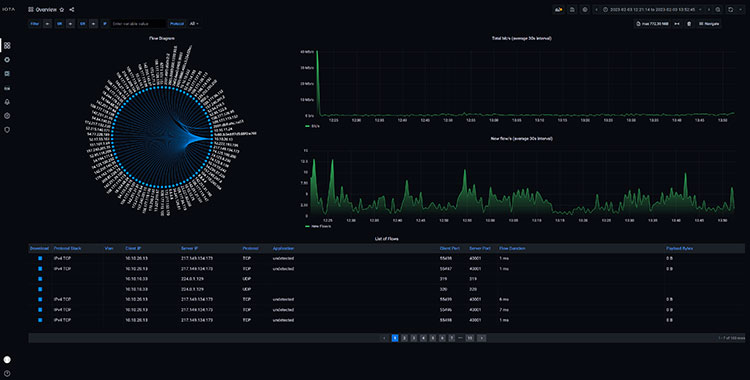Click the Overview dashboard grid icon
Image resolution: width=750 pixels, height=380 pixels.
click(x=31, y=10)
